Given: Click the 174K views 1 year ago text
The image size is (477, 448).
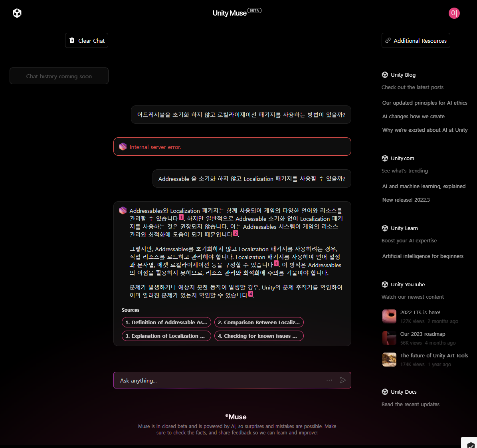Looking at the screenshot, I should 426,365.
